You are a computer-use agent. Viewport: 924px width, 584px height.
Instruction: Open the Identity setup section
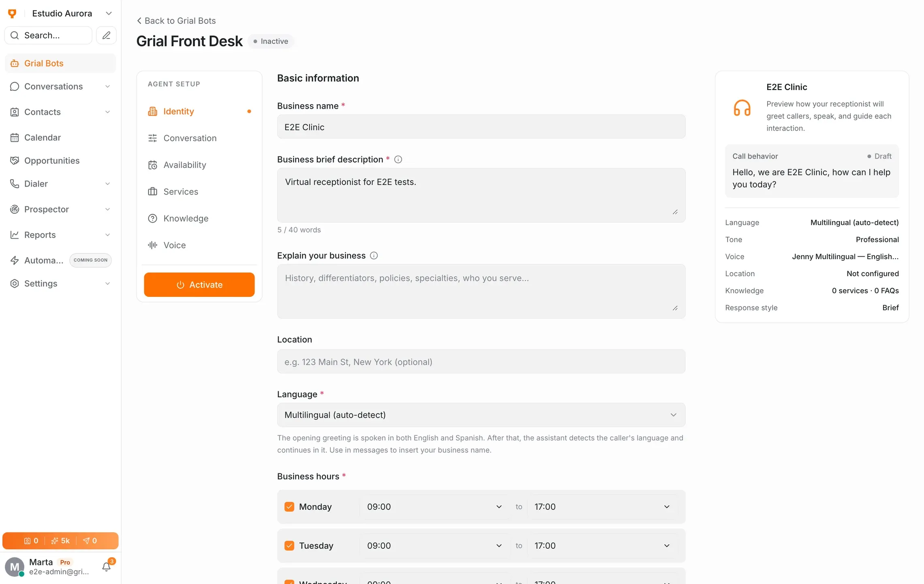tap(199, 111)
